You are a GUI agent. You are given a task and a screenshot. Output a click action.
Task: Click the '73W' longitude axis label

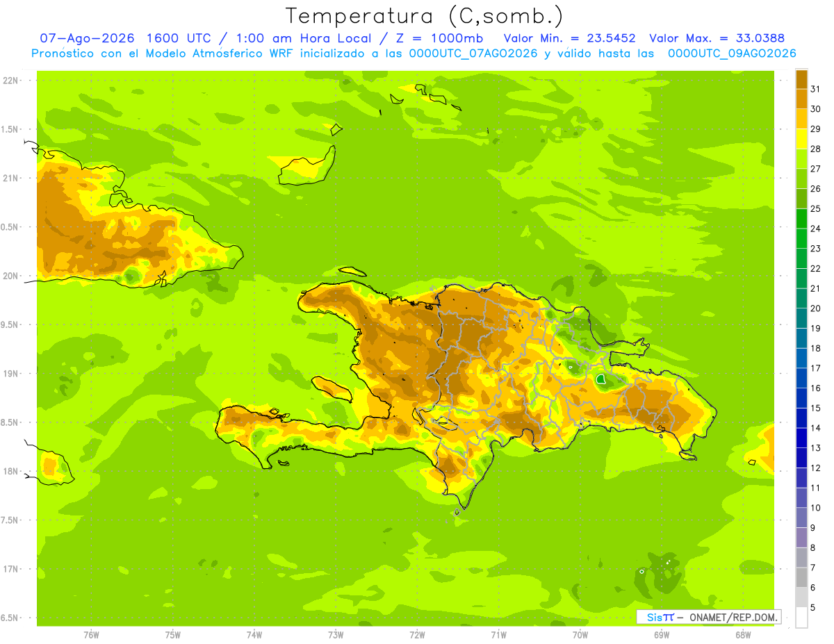point(336,634)
